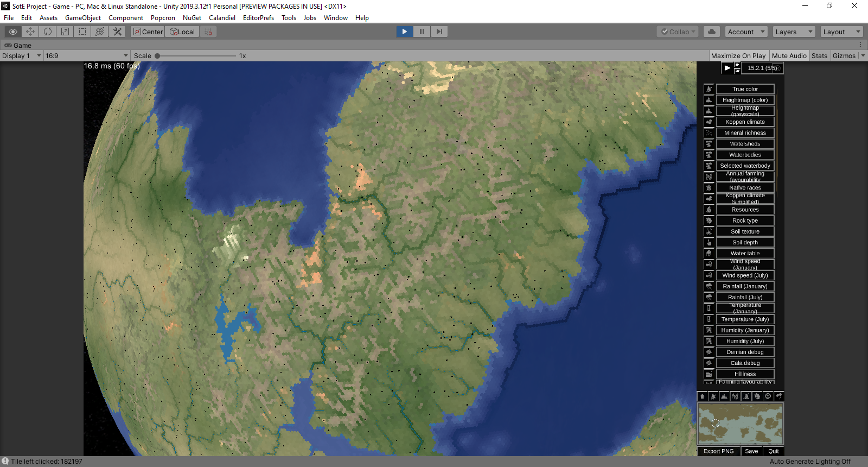Open the File menu

(9, 18)
